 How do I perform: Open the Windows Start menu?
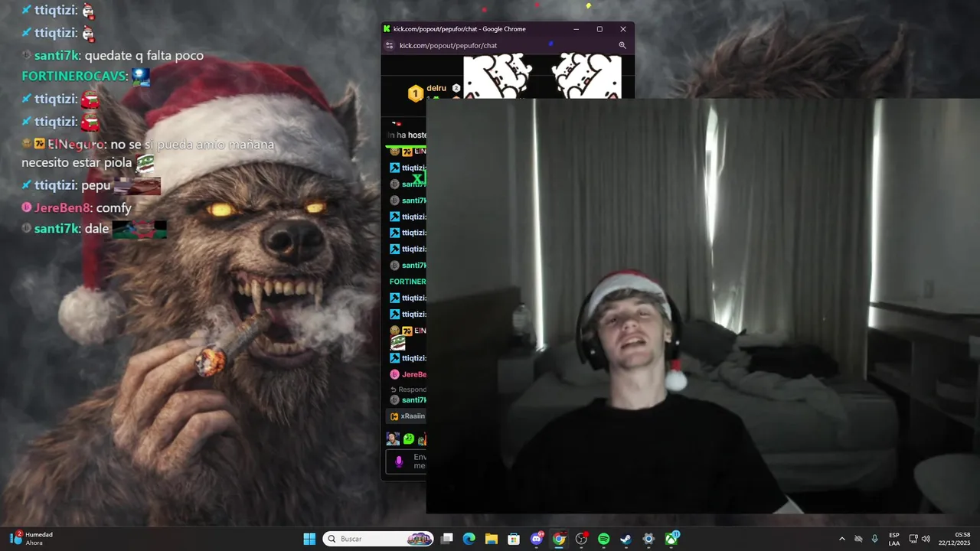pos(309,539)
